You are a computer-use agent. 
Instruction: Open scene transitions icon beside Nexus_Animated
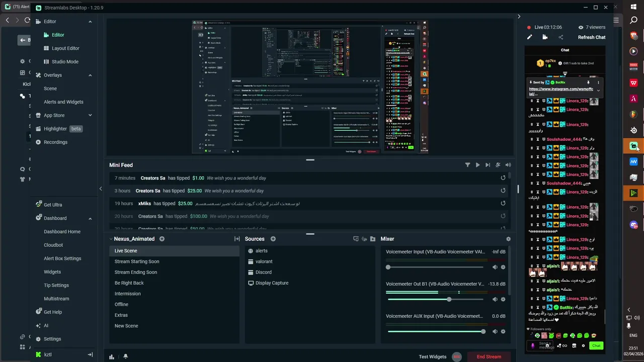coord(237,239)
